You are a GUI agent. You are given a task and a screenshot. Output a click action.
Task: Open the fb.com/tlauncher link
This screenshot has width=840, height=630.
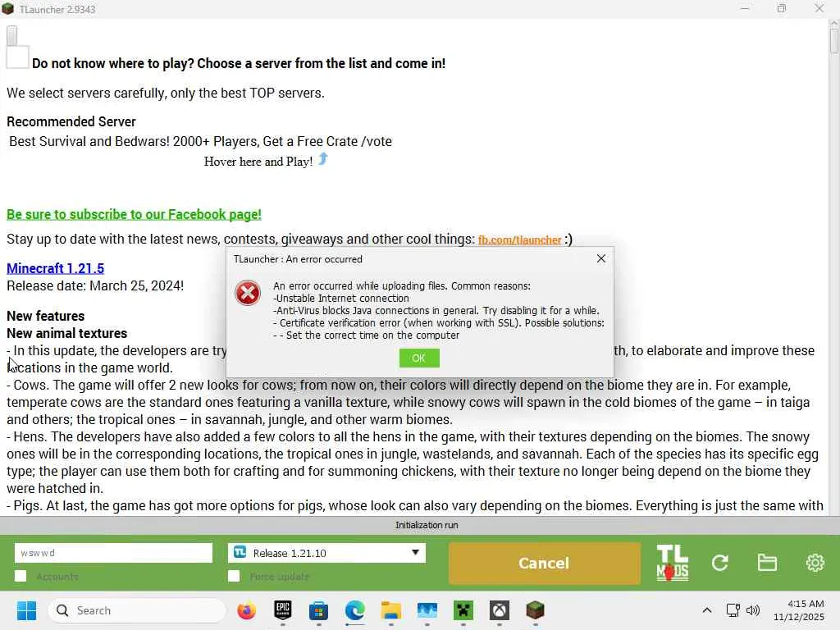519,240
